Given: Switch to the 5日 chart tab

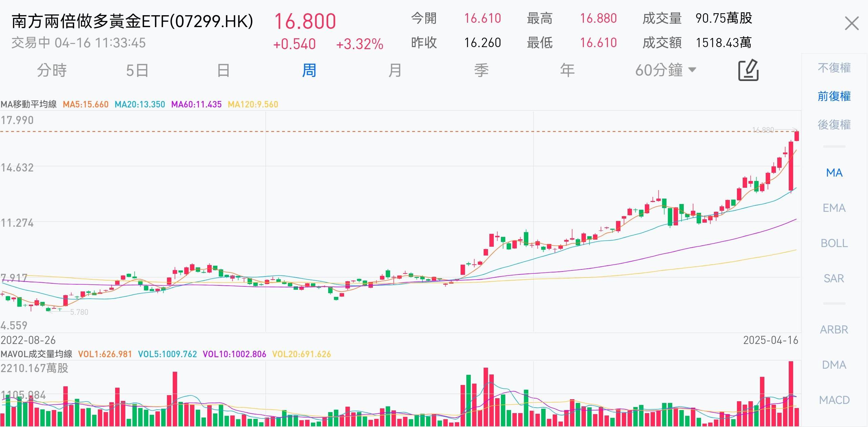Looking at the screenshot, I should click(137, 70).
